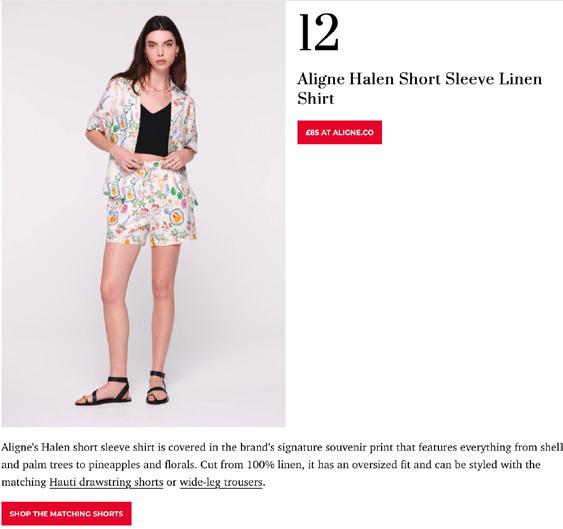563x529 pixels.
Task: Click the word "Shirt" on the title's second line
Action: tap(316, 98)
